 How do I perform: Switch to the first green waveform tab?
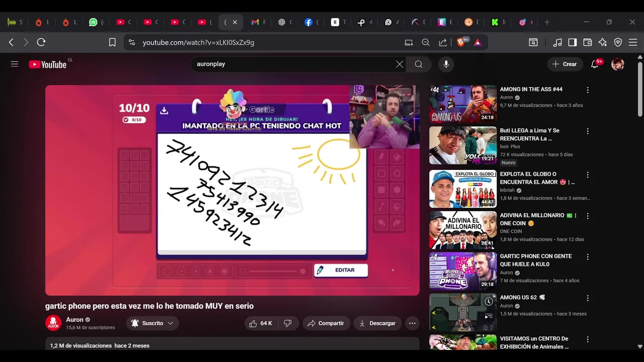coord(15,22)
